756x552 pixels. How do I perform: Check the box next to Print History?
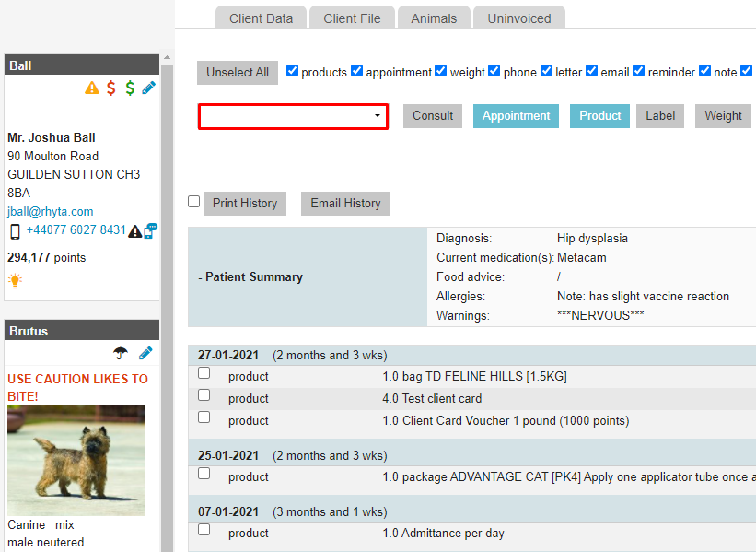[193, 201]
